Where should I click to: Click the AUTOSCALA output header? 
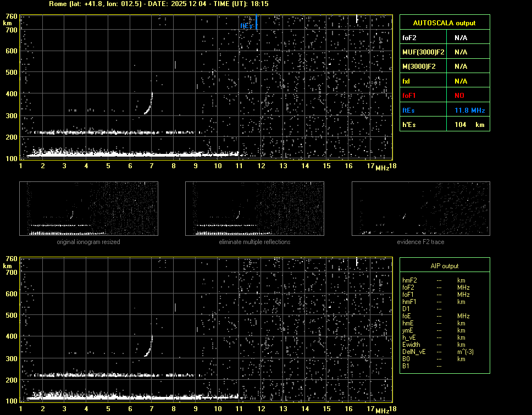pos(444,23)
